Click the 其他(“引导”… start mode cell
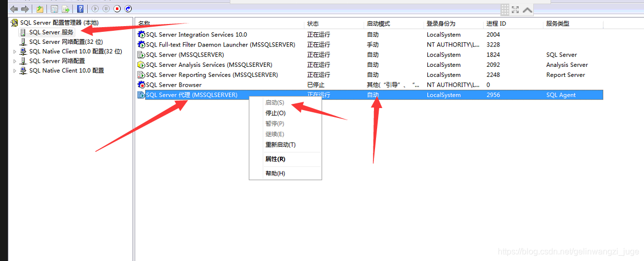Viewport: 644px width, 261px height. (x=393, y=85)
